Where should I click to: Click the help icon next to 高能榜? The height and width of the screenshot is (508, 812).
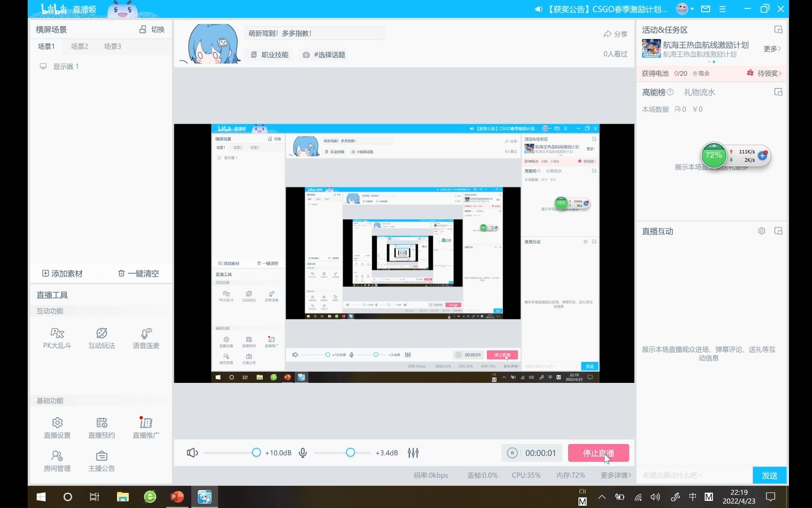click(670, 92)
